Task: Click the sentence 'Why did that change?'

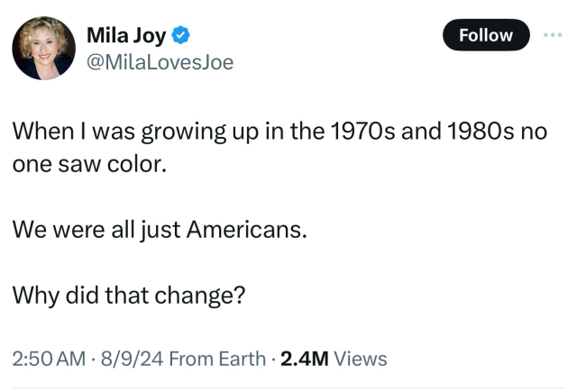Action: pos(129,294)
